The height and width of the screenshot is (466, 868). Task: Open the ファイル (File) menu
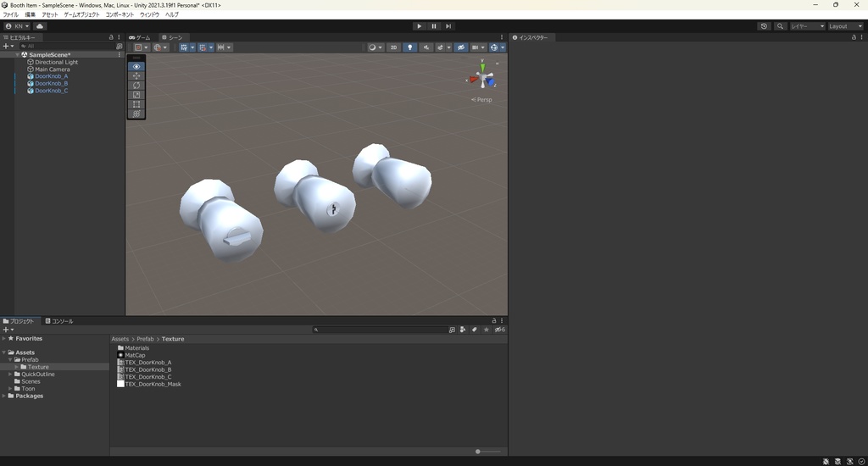click(x=10, y=14)
